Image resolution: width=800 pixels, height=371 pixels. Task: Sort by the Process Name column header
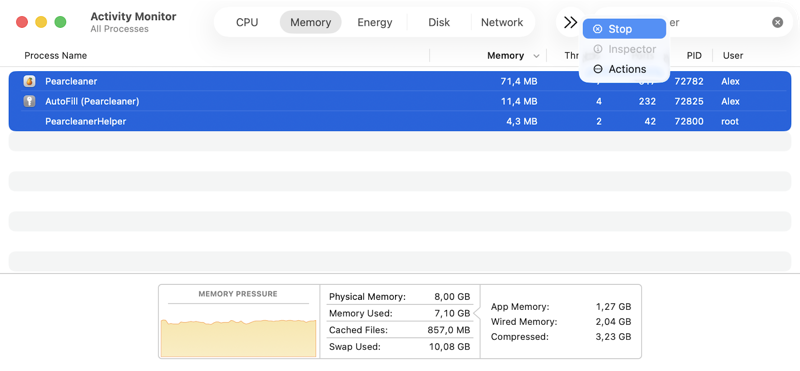pyautogui.click(x=56, y=55)
